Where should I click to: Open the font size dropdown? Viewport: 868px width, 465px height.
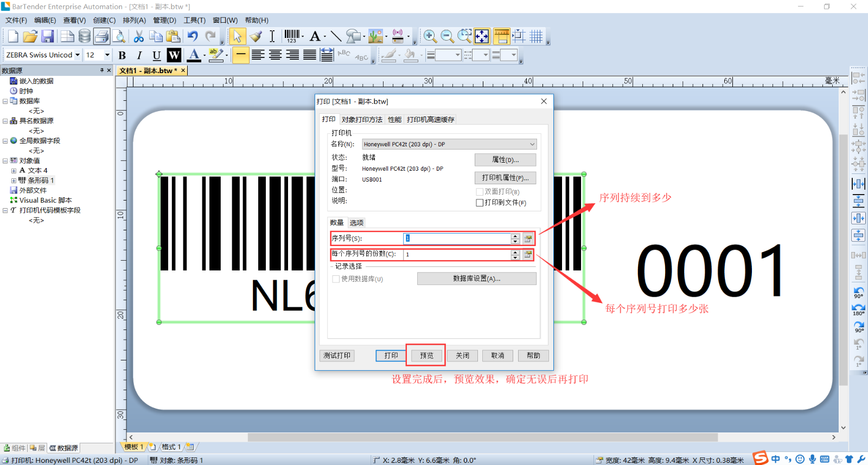pos(107,55)
